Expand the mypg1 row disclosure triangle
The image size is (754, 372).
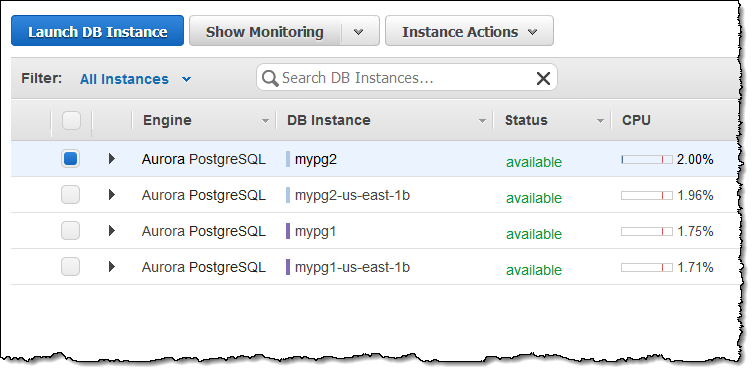[x=112, y=230]
